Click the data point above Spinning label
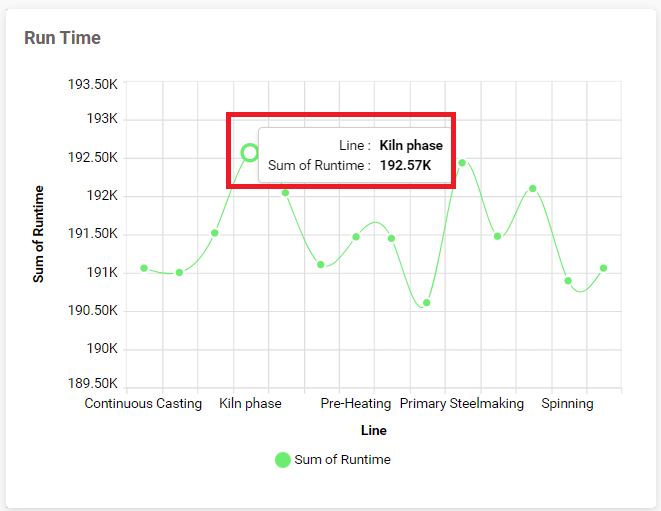The width and height of the screenshot is (661, 511). tap(568, 281)
